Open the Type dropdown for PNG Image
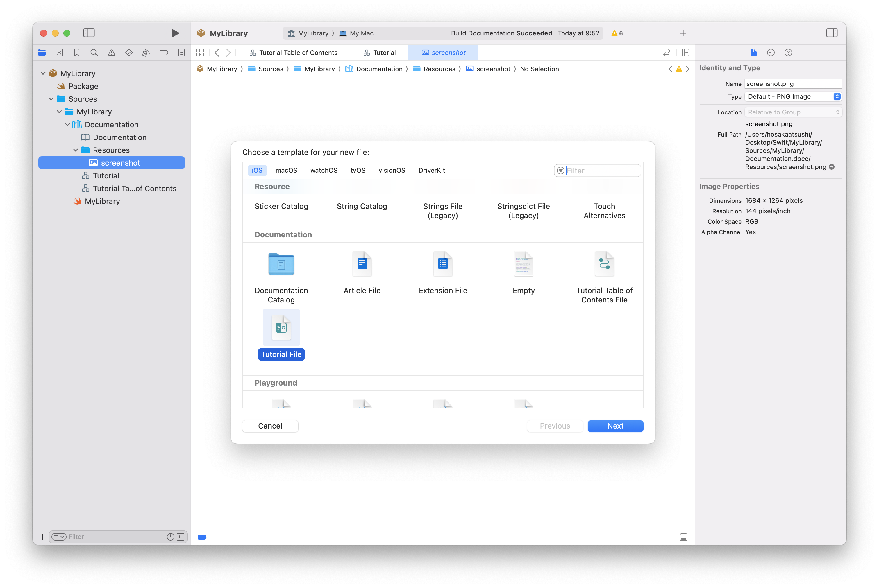 click(x=793, y=97)
